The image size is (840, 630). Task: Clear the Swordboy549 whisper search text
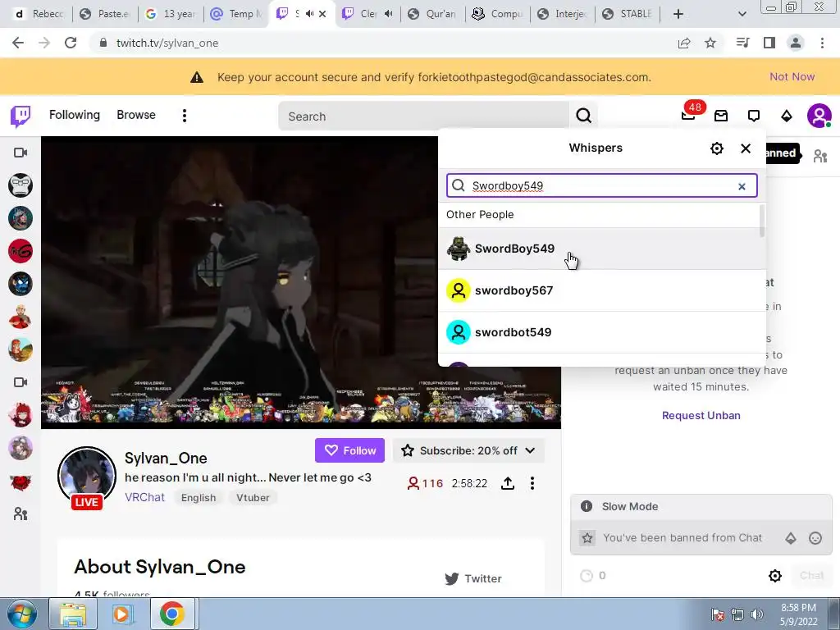coord(742,186)
